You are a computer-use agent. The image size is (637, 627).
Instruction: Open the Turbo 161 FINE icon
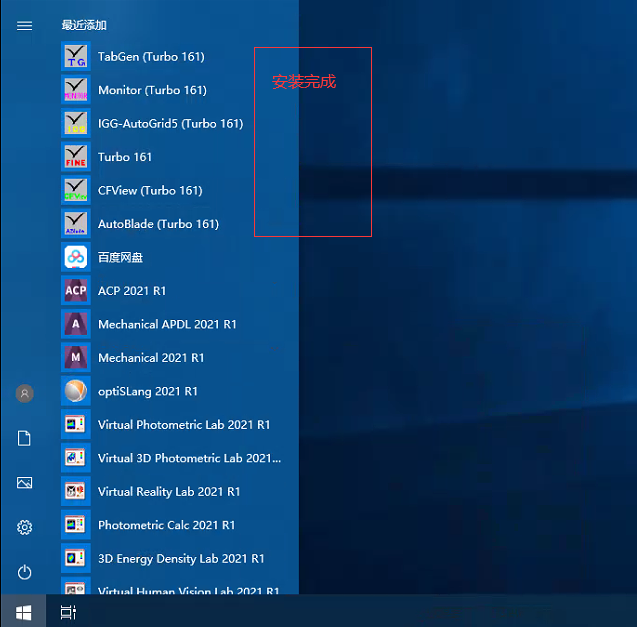point(76,157)
